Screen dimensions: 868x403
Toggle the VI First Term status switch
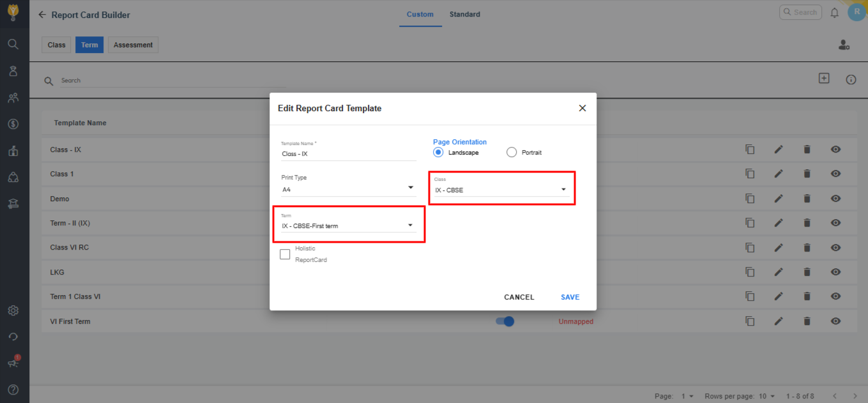505,321
